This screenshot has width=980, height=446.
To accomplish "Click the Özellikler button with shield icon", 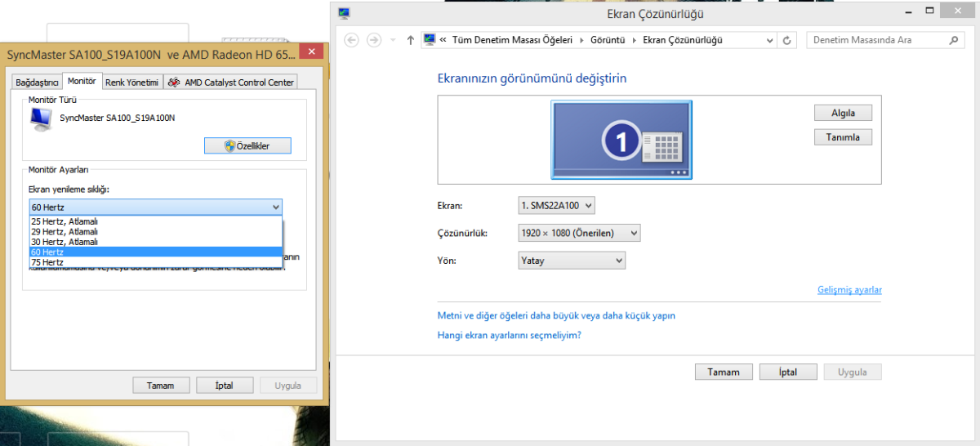I will pyautogui.click(x=247, y=146).
